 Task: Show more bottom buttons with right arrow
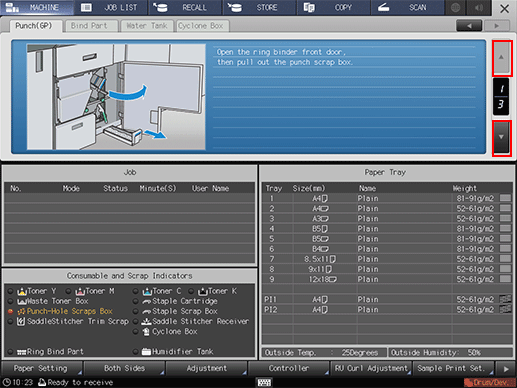[x=506, y=369]
